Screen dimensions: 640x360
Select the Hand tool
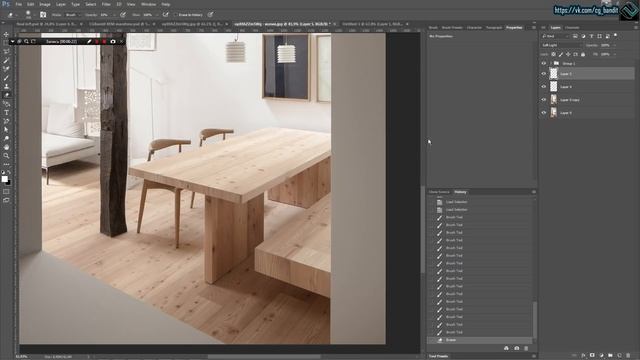click(6, 147)
